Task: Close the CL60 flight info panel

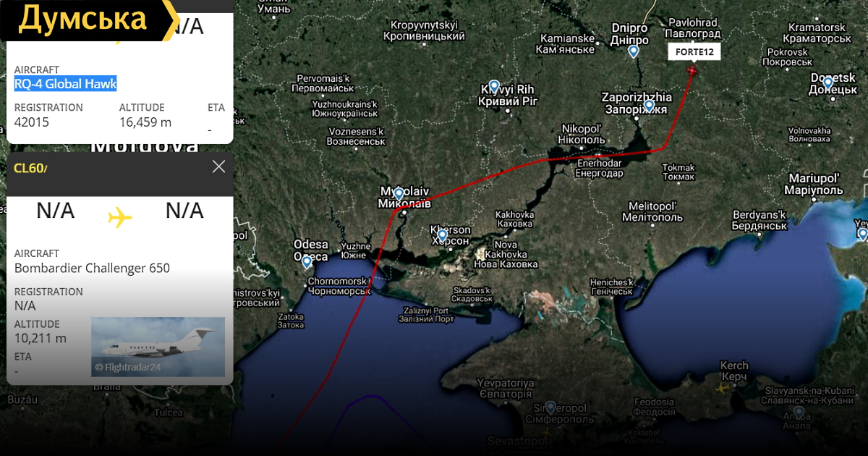Action: click(x=218, y=167)
